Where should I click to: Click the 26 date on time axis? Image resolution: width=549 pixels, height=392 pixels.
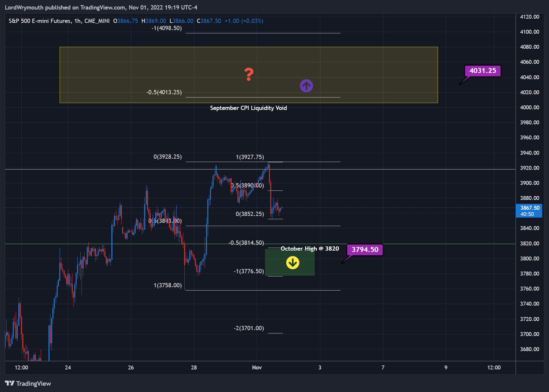[x=131, y=367]
